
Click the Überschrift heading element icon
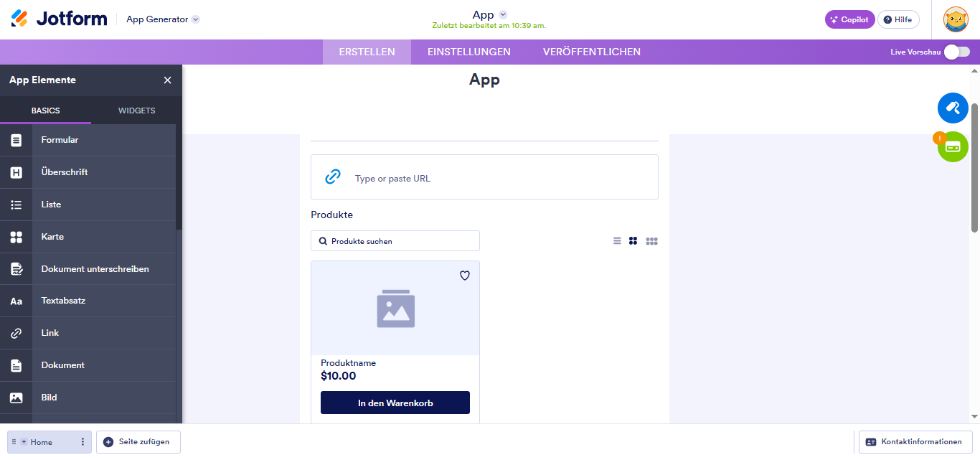pyautogui.click(x=16, y=172)
